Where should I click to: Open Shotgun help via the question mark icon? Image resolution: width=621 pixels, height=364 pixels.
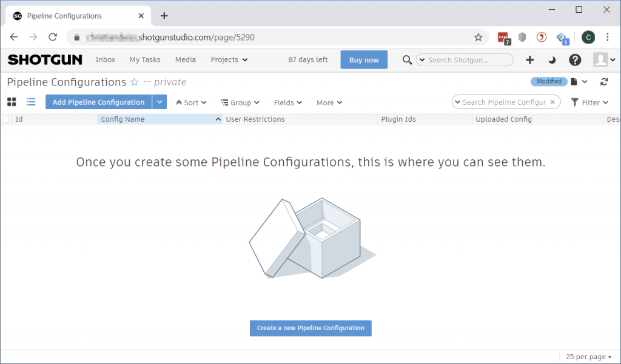[574, 59]
